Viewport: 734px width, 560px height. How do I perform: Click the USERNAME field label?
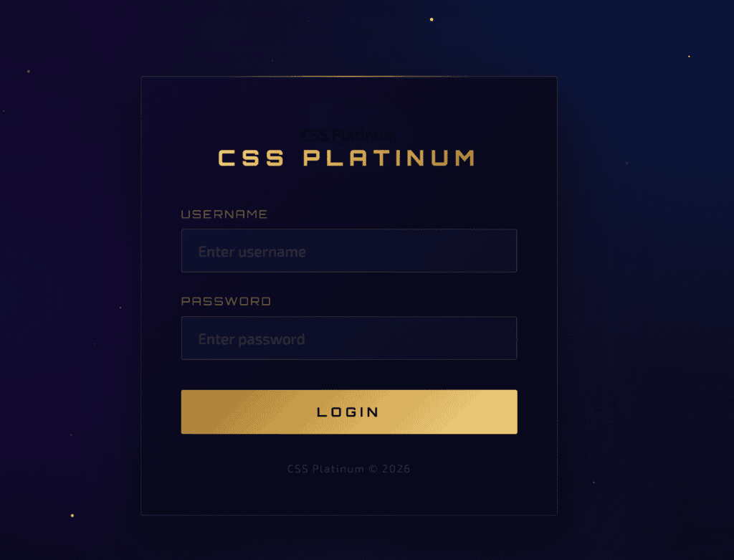pos(224,214)
